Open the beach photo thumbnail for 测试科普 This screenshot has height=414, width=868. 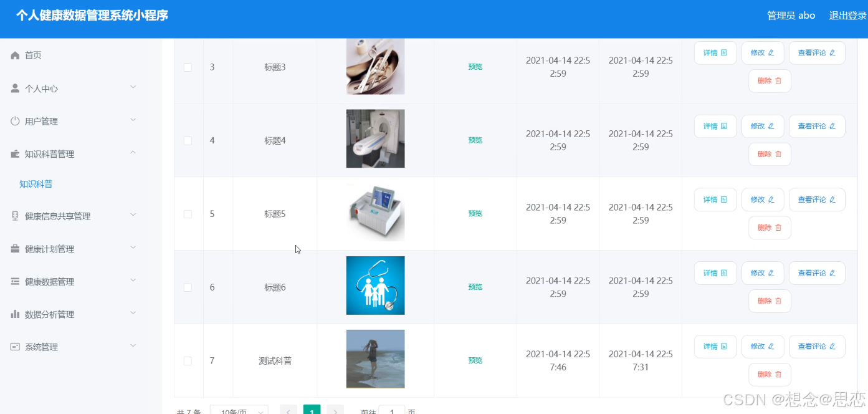point(375,359)
